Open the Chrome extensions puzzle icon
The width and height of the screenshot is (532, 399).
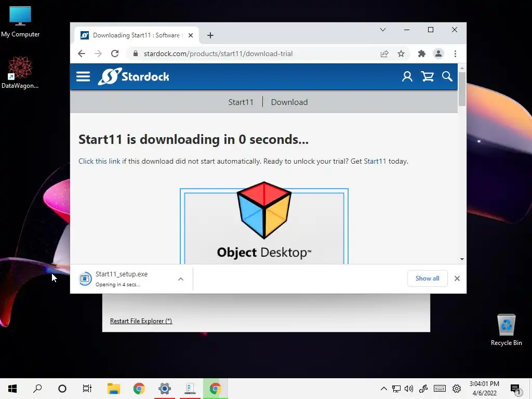[422, 54]
